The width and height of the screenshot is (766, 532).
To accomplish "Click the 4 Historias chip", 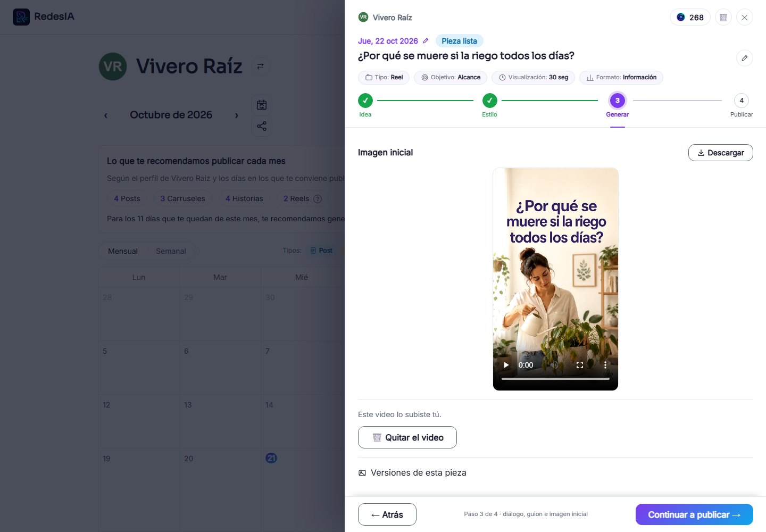I will pyautogui.click(x=244, y=198).
